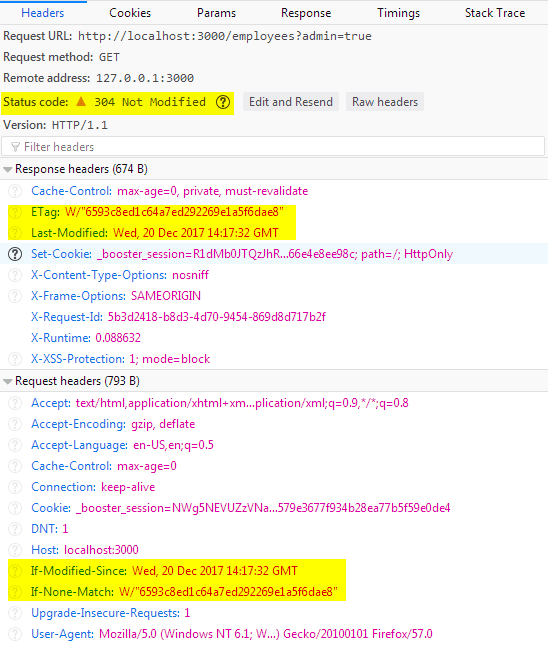Click help icon beside If-Modified-Since header
Image resolution: width=548 pixels, height=646 pixels.
click(x=15, y=571)
